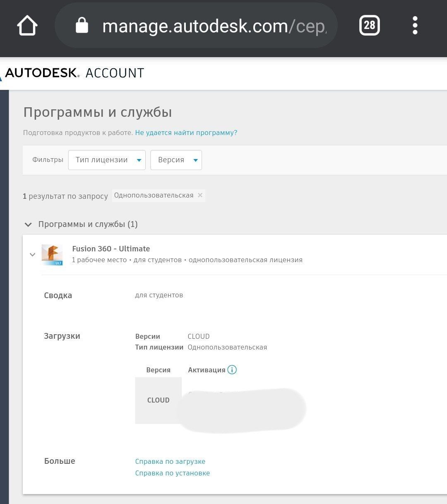Click the Fusion 360 Ultimate product icon
This screenshot has height=504, width=447.
pyautogui.click(x=52, y=255)
